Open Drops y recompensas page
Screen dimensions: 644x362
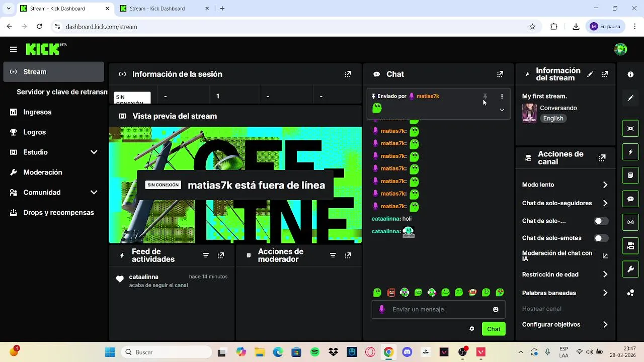54,213
